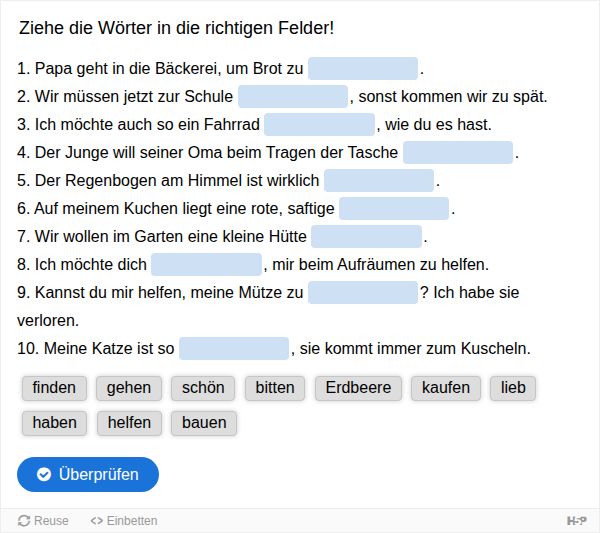Pick the draggable word 'schön'
This screenshot has width=600, height=533.
[203, 388]
